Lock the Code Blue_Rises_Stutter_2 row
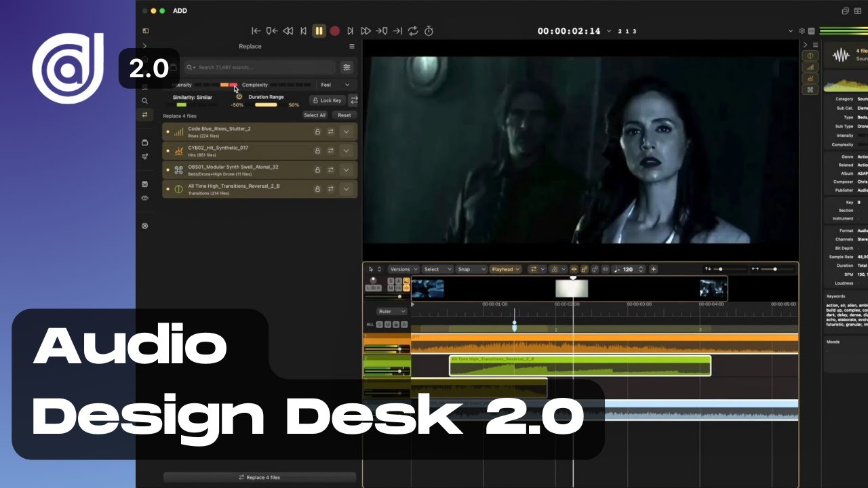This screenshot has height=488, width=868. click(317, 131)
